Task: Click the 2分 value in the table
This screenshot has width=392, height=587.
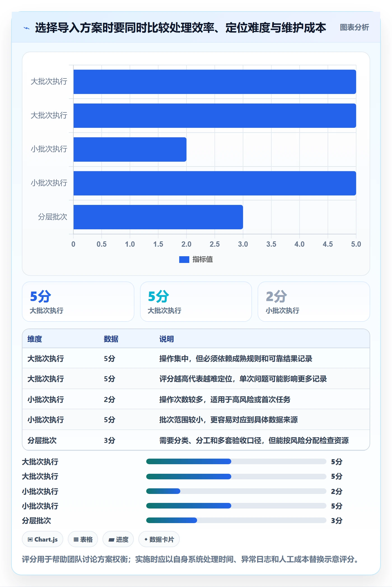Action: pyautogui.click(x=109, y=399)
